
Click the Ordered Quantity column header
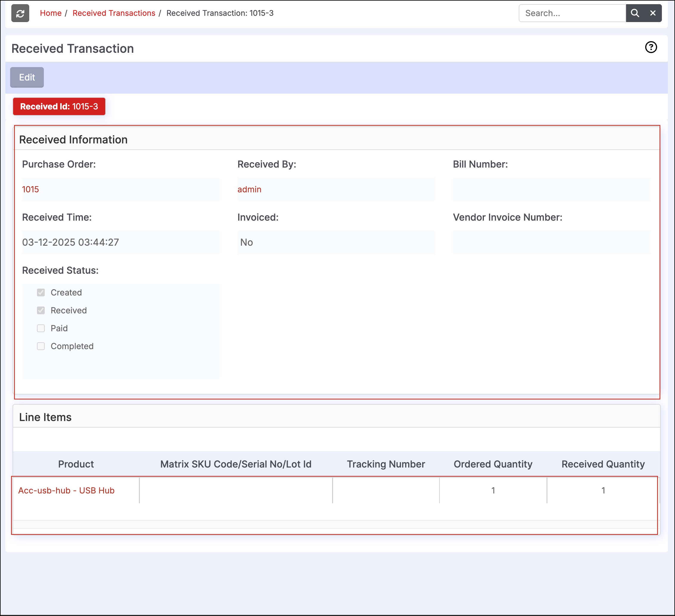point(493,464)
